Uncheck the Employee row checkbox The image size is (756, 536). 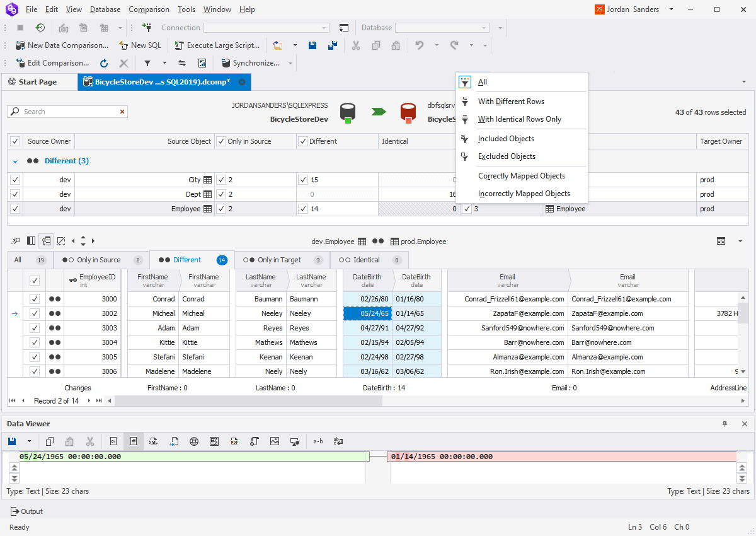[x=14, y=208]
